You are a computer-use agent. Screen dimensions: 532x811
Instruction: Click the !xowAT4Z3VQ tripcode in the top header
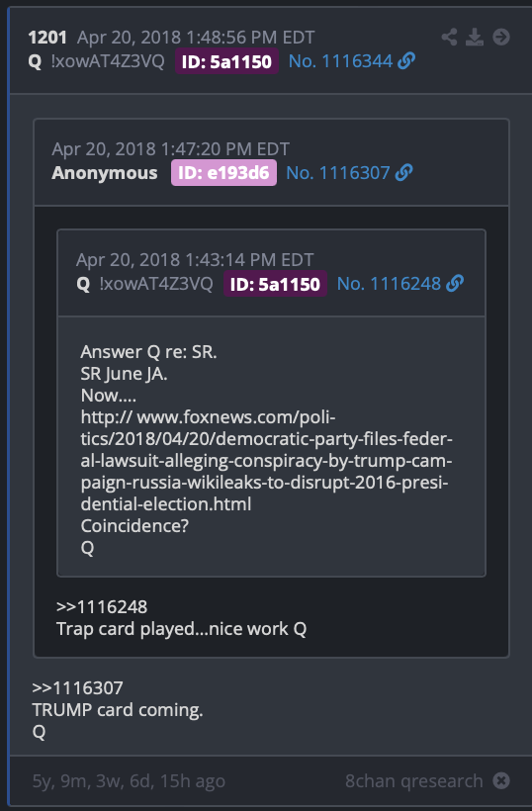[108, 61]
